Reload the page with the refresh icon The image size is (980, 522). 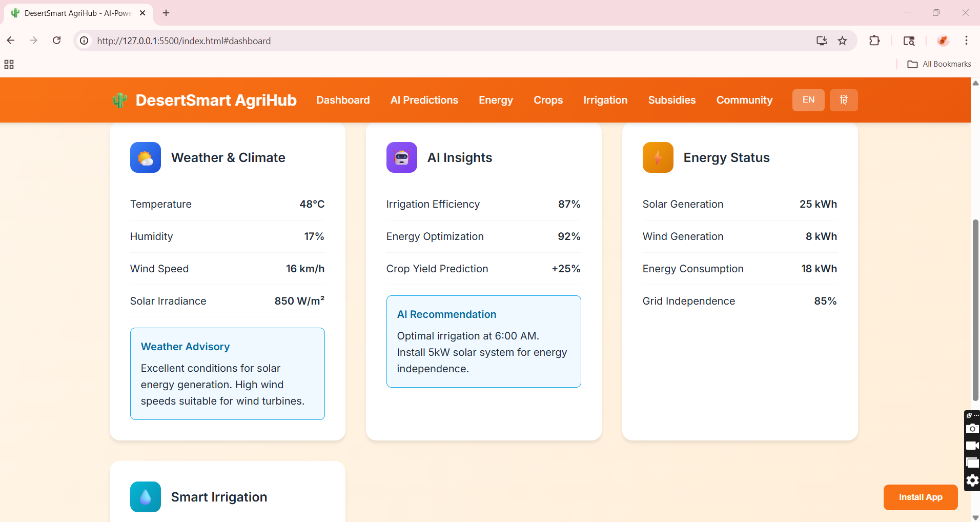[57, 41]
